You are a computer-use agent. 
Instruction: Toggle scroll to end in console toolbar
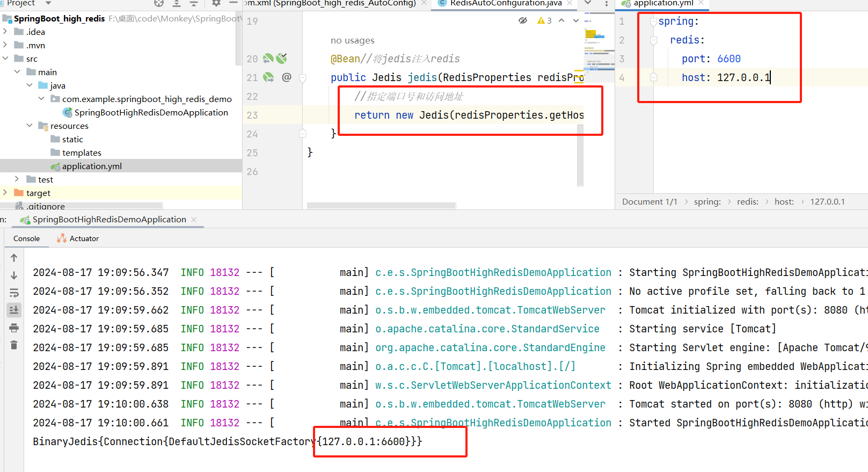[14, 310]
